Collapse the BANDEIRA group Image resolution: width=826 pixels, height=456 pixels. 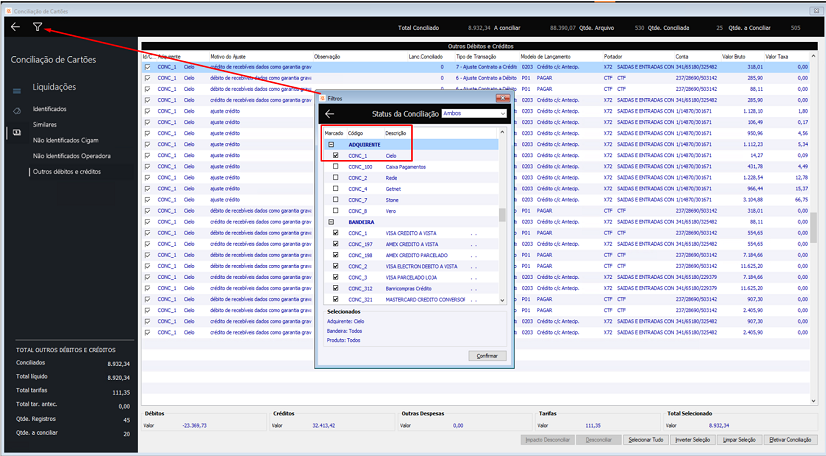pos(331,222)
